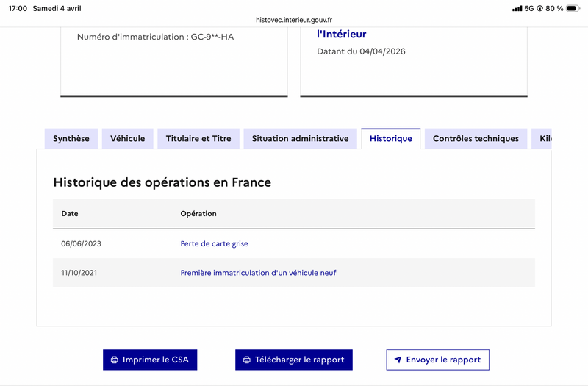Screen dimensions: 588x386
Task: Tap the cellular signal bars in the status bar
Action: [516, 8]
